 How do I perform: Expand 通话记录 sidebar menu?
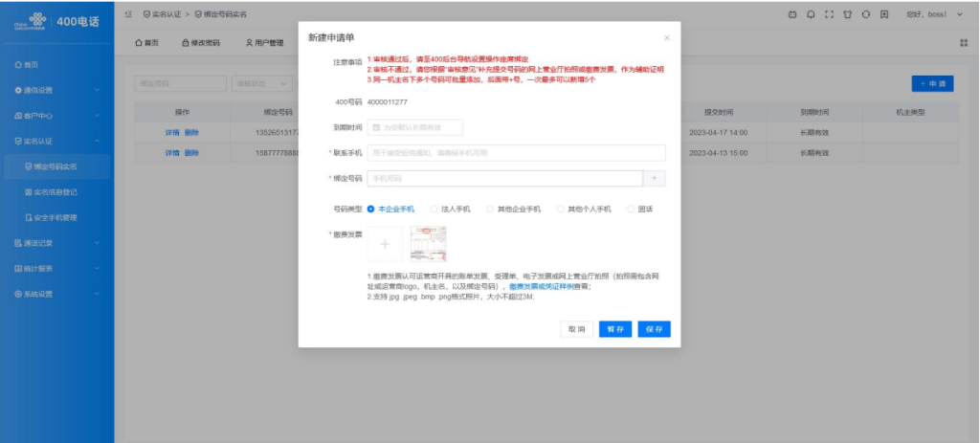(x=56, y=243)
